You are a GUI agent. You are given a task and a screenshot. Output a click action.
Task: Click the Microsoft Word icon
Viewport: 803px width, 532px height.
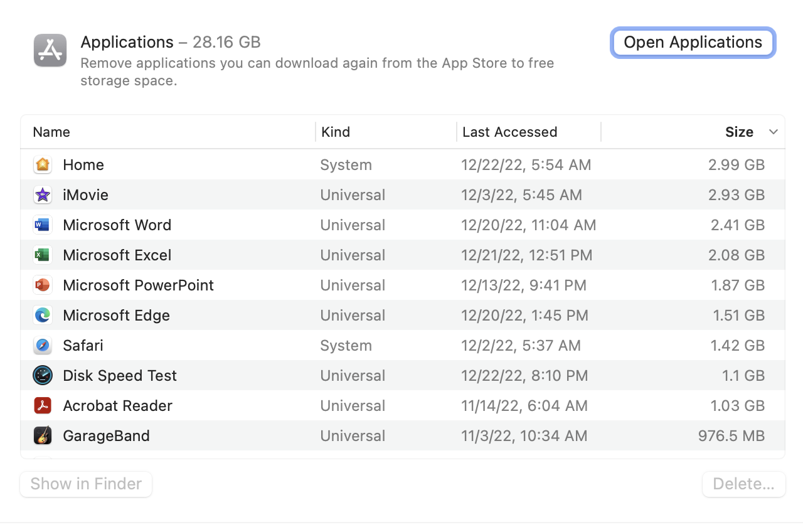click(43, 225)
